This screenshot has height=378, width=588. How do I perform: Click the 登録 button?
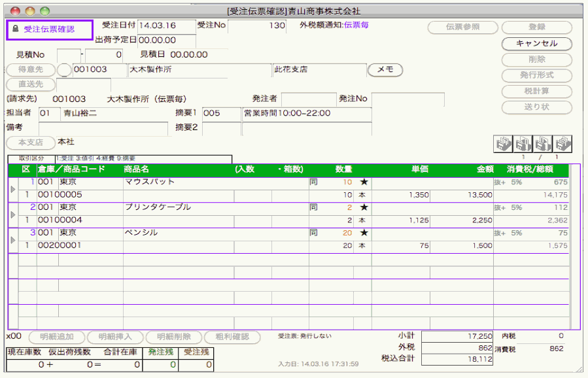[536, 27]
